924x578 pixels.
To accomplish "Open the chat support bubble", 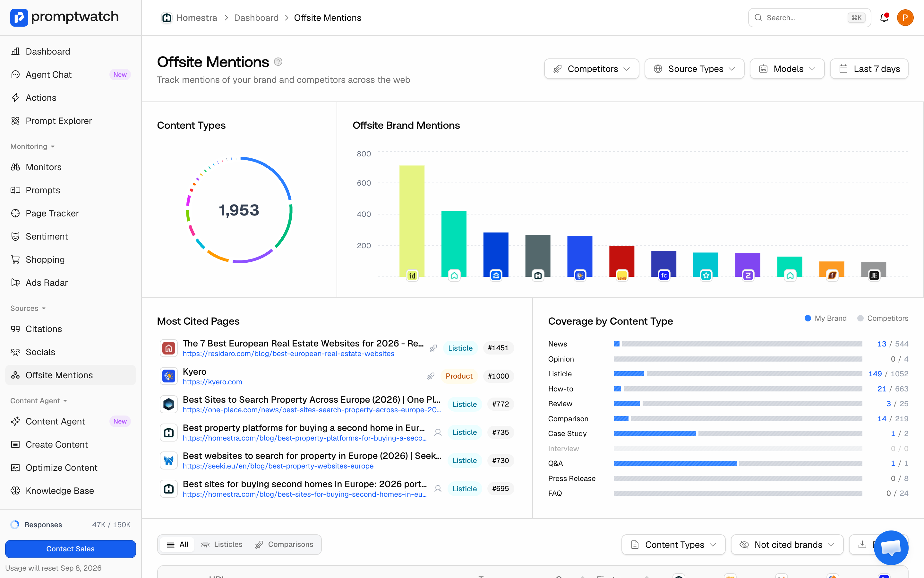I will point(891,548).
